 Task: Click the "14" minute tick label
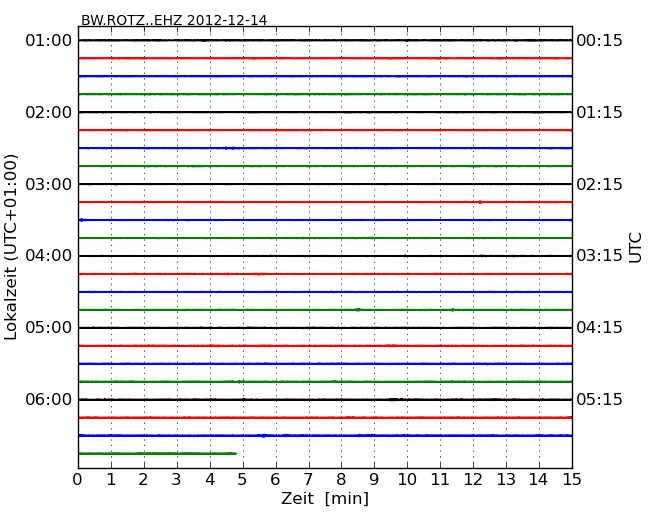(538, 480)
